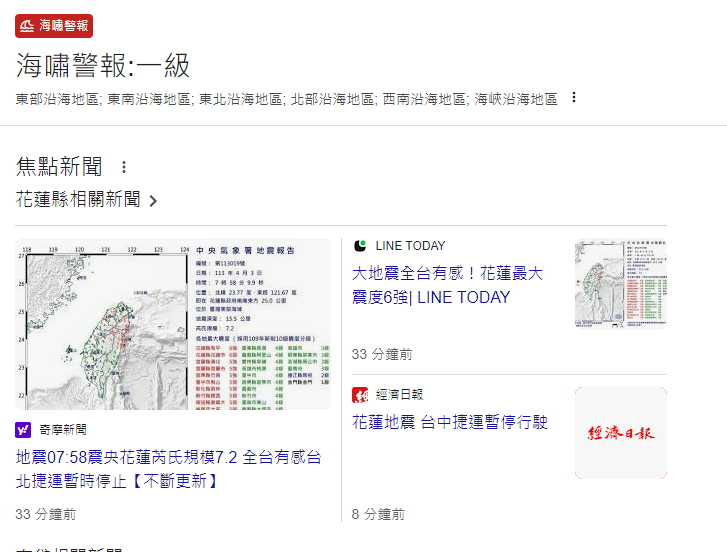Click the 經濟日報 source name text
Screen dimensions: 727x552
point(399,395)
